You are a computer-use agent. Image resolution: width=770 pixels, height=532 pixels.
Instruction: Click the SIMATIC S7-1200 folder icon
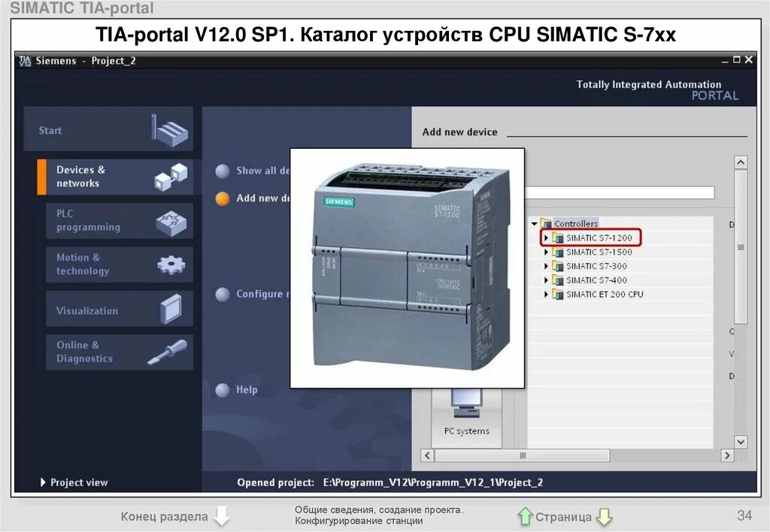(557, 237)
